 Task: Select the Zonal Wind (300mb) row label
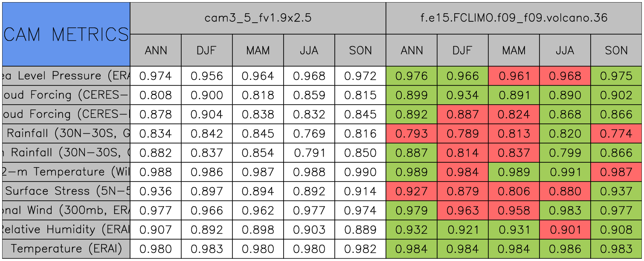66,210
